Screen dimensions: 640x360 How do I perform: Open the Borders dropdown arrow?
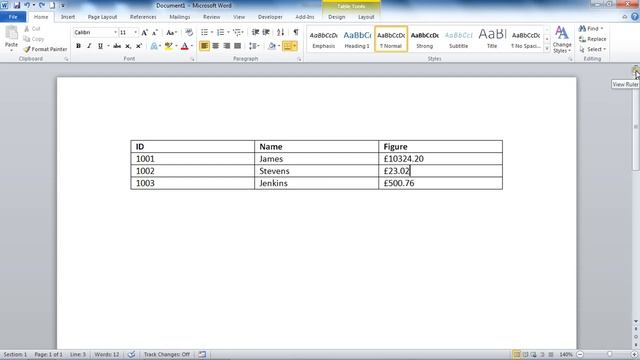coord(295,46)
